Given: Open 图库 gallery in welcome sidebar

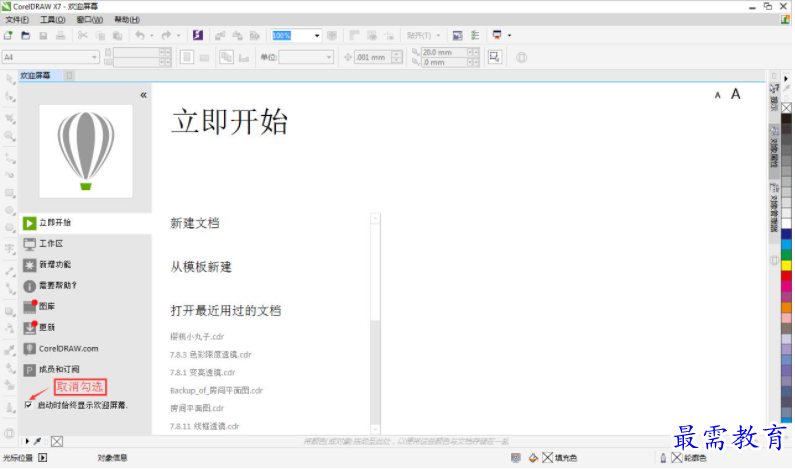Looking at the screenshot, I should pyautogui.click(x=86, y=307).
